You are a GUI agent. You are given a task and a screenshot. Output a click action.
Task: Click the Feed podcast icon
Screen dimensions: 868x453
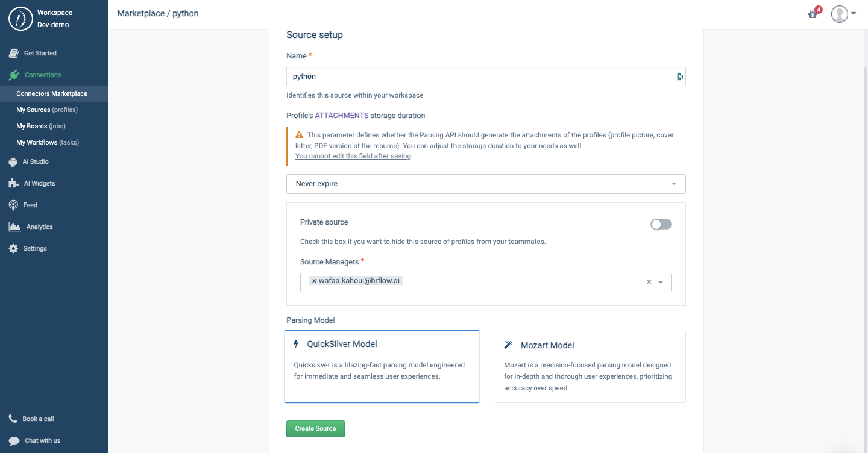(13, 205)
